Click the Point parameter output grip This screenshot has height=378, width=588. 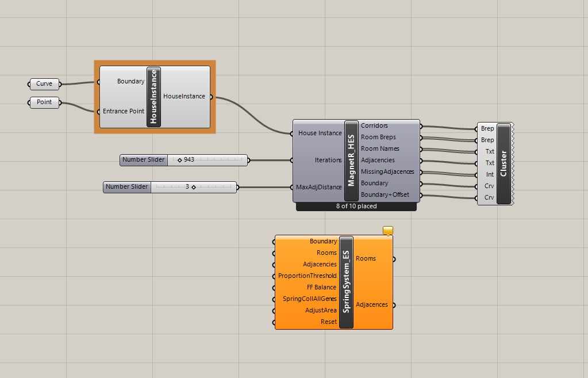(60, 102)
